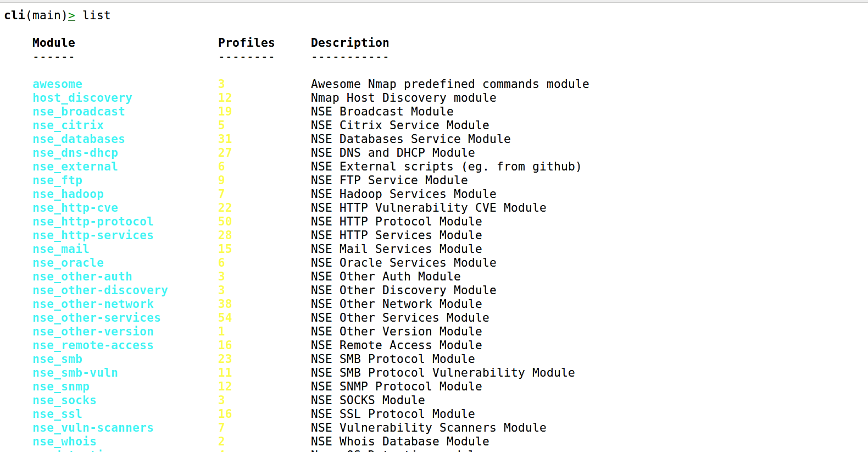Click profile count 38 for nse_other-network
The height and width of the screenshot is (452, 868).
225,304
